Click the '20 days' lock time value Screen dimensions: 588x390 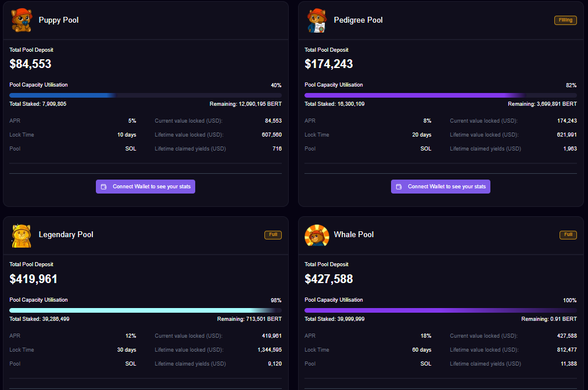click(x=421, y=135)
